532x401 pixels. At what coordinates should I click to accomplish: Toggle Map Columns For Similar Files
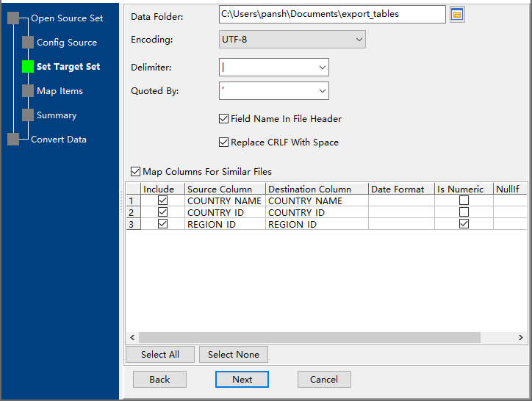point(136,172)
